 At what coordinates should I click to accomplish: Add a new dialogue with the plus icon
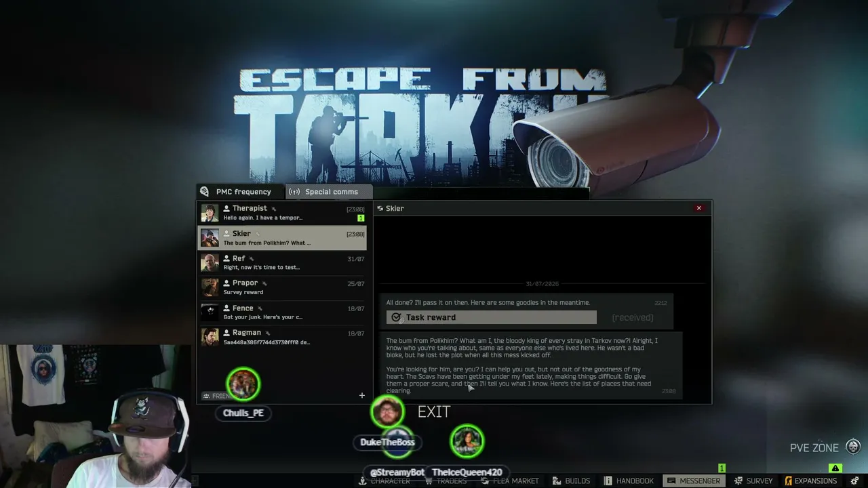[x=361, y=395]
